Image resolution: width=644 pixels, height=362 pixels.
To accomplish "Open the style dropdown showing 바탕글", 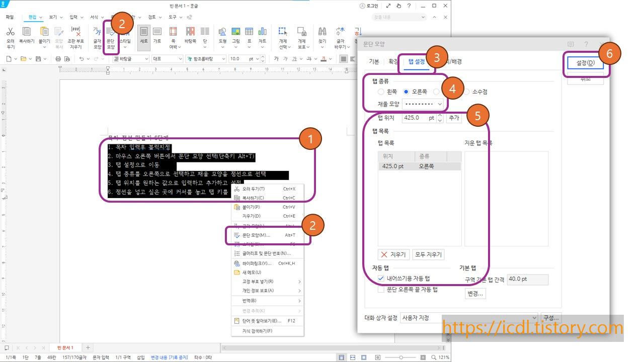I will (x=130, y=59).
